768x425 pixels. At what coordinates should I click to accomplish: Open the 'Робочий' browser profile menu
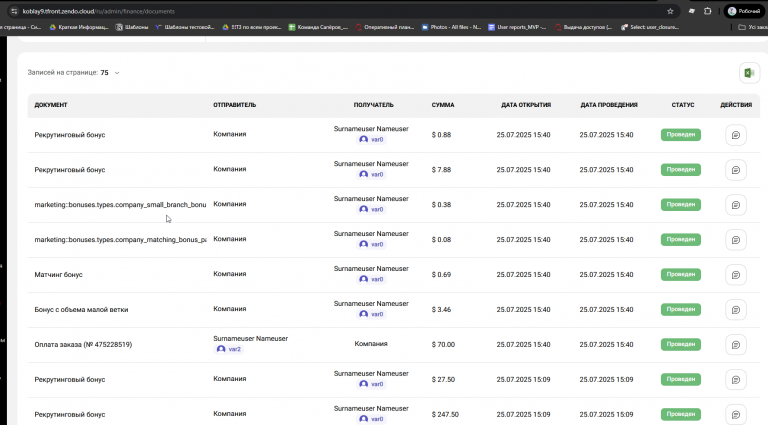coord(744,11)
